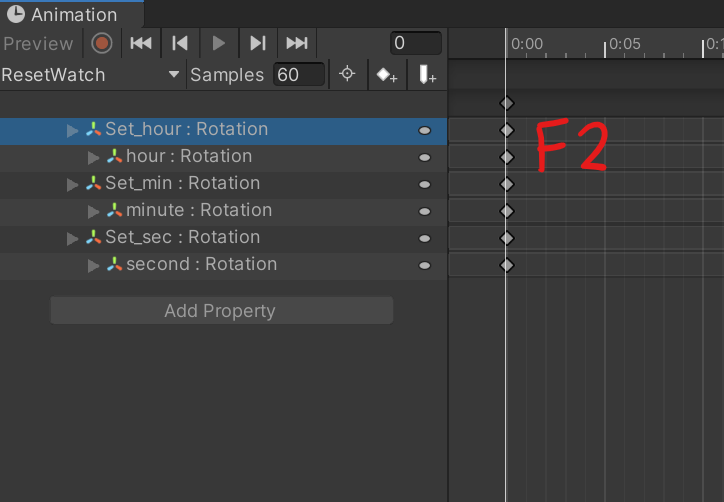This screenshot has height=502, width=724.
Task: Select the Set_sec keyframe diamond
Action: 507,238
